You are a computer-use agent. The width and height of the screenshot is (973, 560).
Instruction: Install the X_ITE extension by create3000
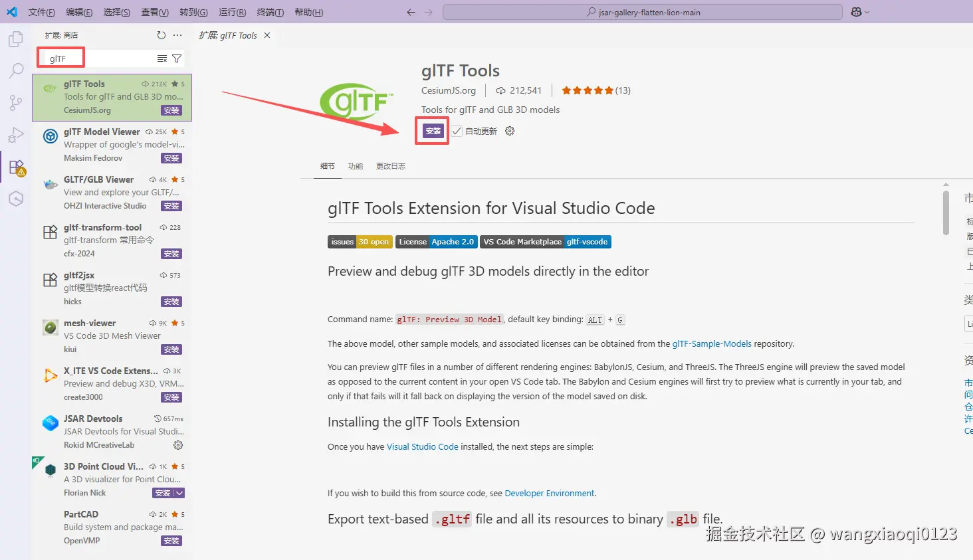171,397
